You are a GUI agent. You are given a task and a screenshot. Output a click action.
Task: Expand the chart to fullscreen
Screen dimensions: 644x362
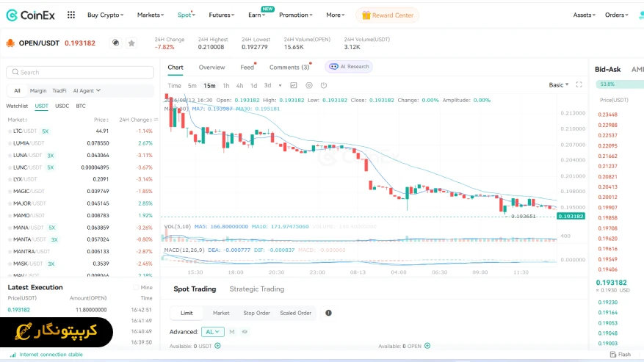pos(579,84)
